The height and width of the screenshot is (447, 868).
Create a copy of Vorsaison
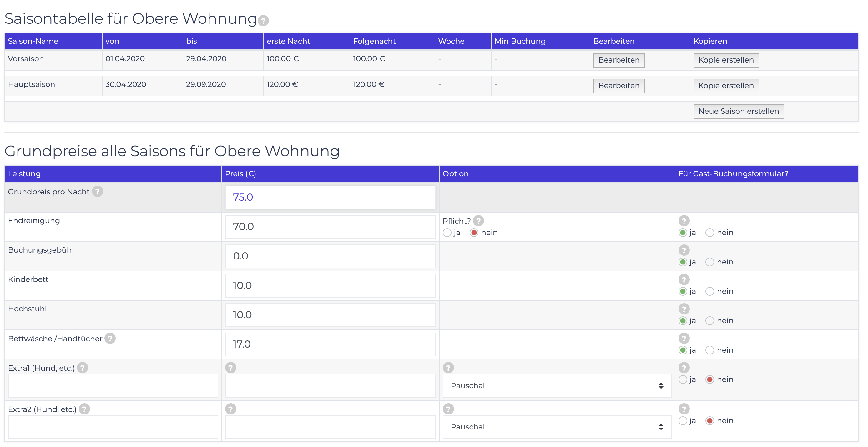tap(726, 60)
